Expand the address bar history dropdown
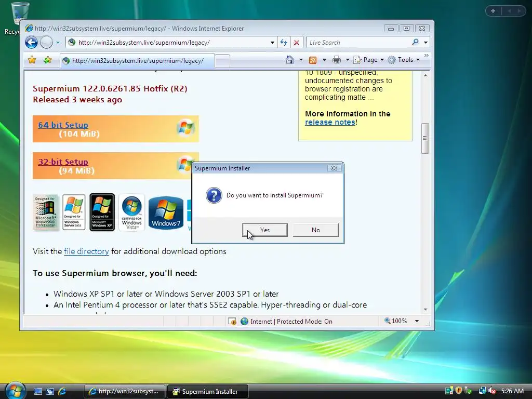 (x=272, y=43)
